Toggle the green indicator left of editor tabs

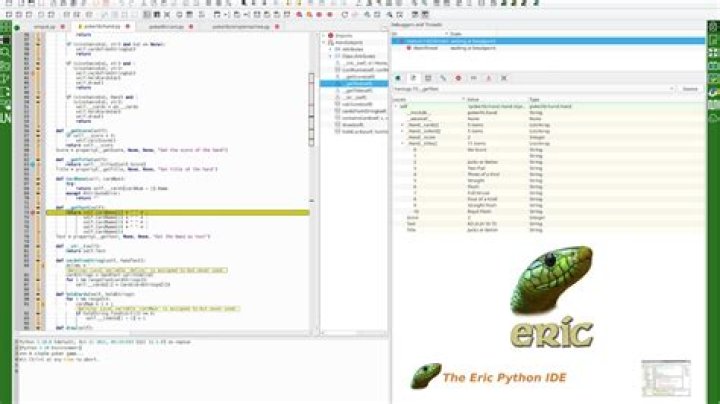pyautogui.click(x=17, y=28)
